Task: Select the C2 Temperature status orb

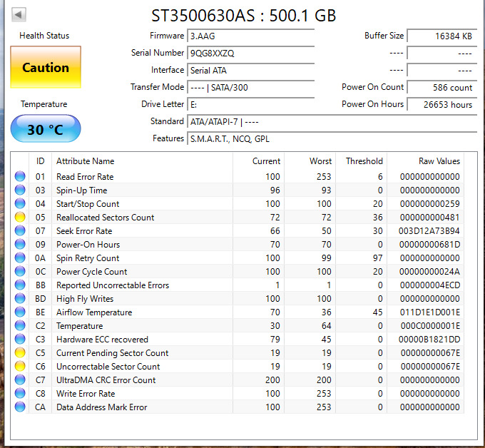Action: click(20, 326)
